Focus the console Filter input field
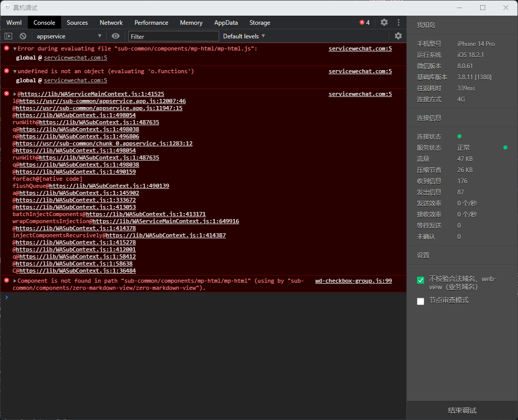This screenshot has height=420, width=518. pyautogui.click(x=174, y=36)
